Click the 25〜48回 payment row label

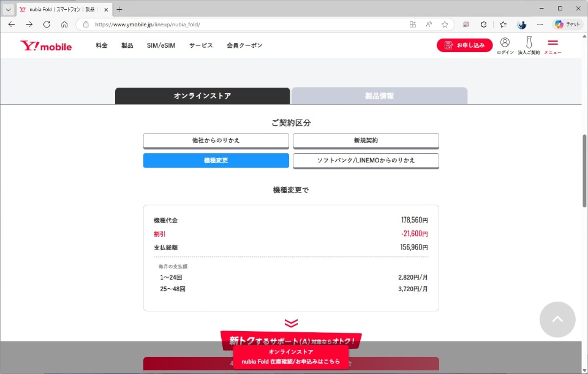(x=173, y=289)
